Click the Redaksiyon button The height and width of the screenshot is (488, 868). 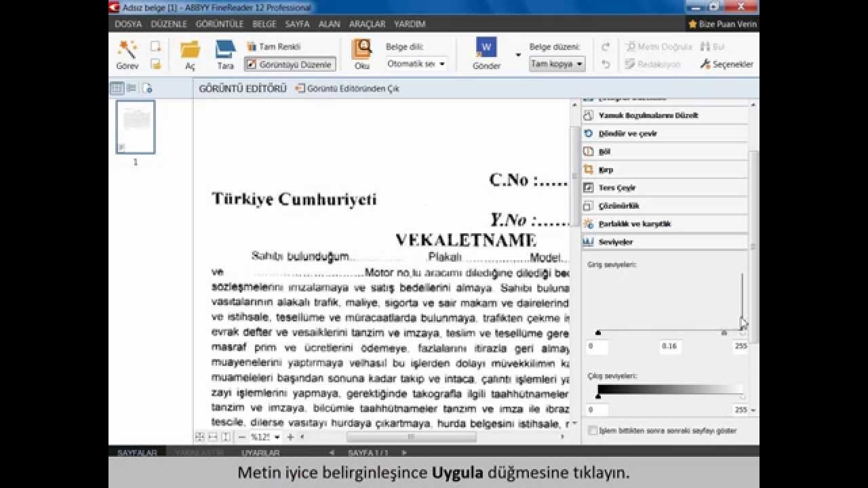pos(652,64)
